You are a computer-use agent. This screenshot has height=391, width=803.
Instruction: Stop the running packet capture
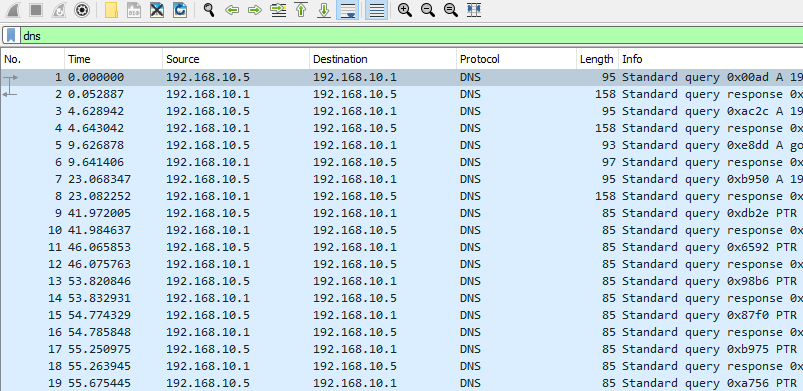pyautogui.click(x=36, y=10)
